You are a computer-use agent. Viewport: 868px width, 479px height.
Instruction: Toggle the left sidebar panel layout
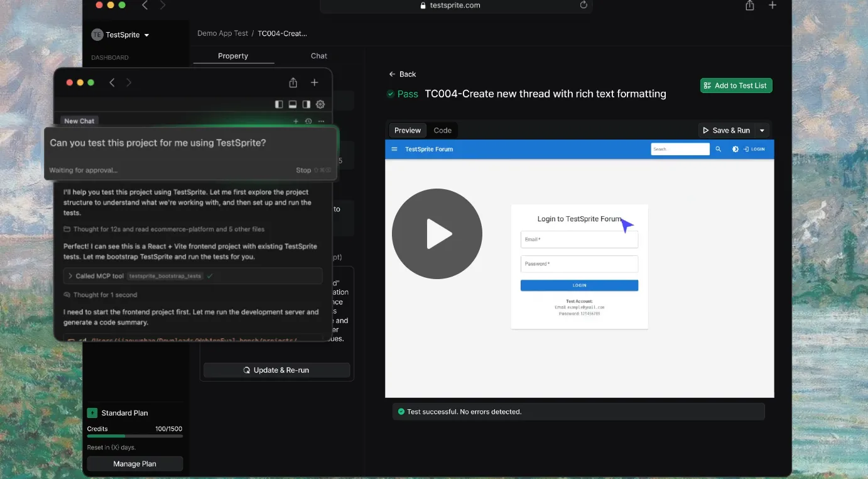279,104
